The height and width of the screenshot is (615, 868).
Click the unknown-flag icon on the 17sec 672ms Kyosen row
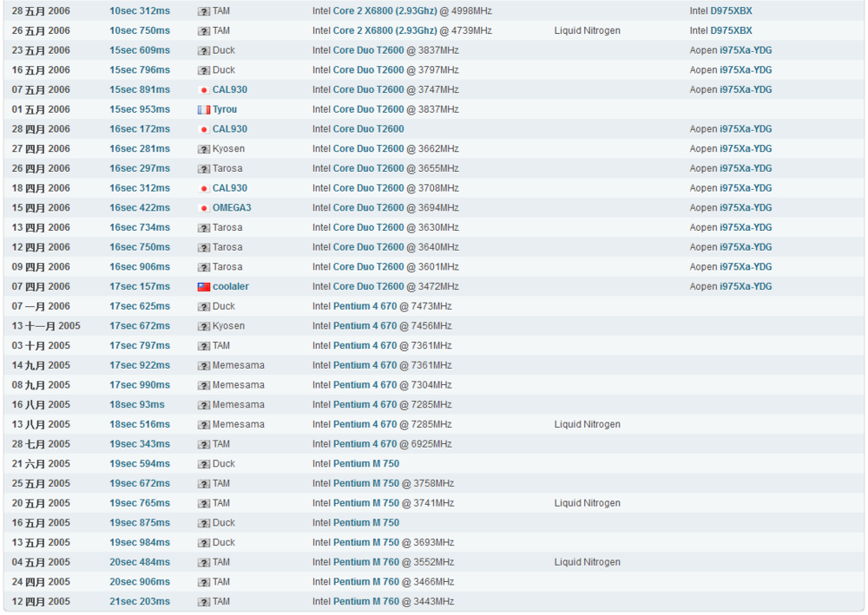coord(204,326)
